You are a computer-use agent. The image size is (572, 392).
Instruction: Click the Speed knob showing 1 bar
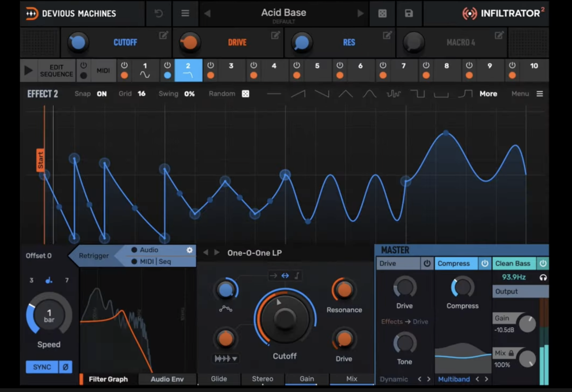click(x=49, y=315)
